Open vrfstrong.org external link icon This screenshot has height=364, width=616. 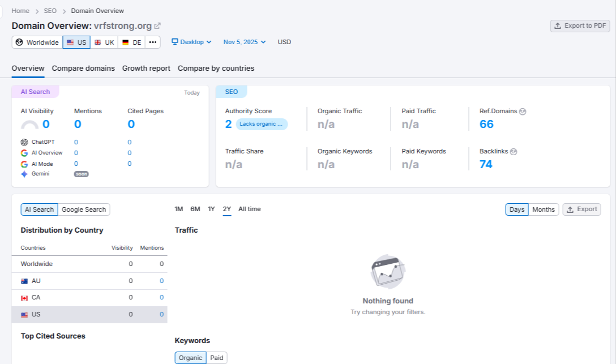point(157,26)
